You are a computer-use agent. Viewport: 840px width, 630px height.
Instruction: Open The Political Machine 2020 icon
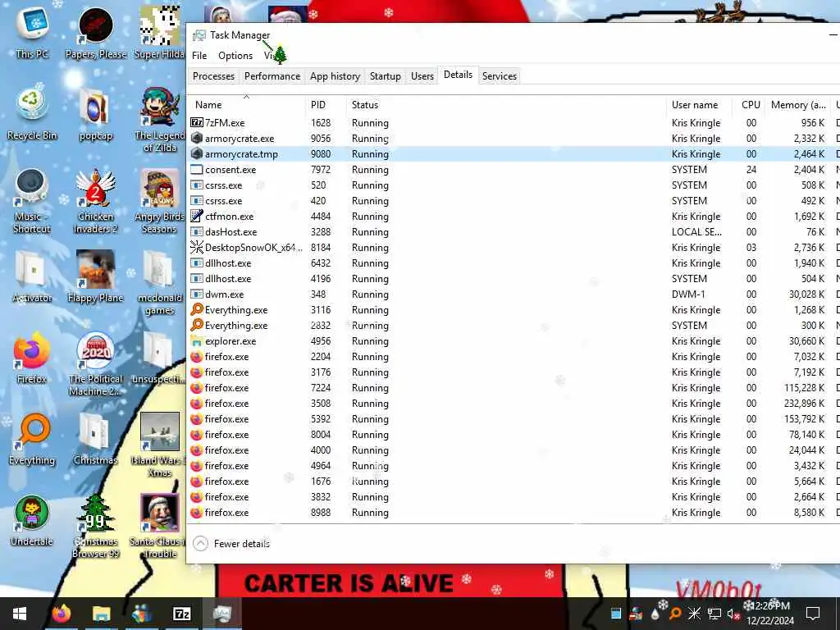click(x=95, y=363)
